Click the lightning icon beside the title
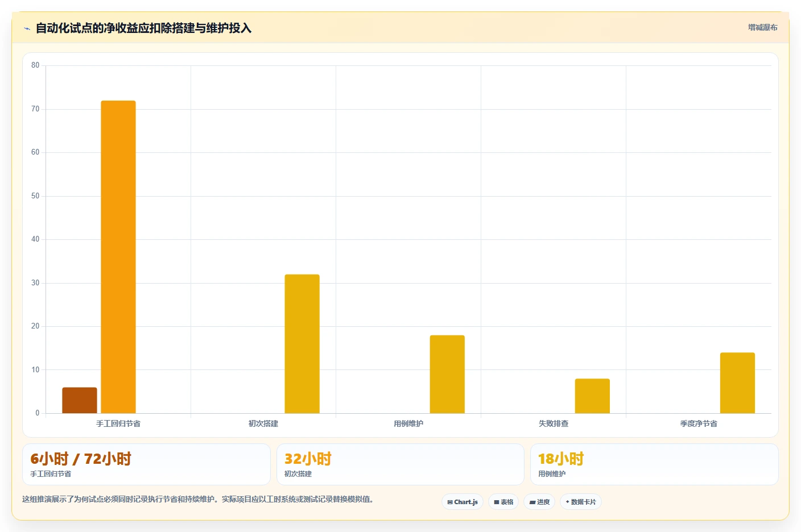 tap(27, 28)
